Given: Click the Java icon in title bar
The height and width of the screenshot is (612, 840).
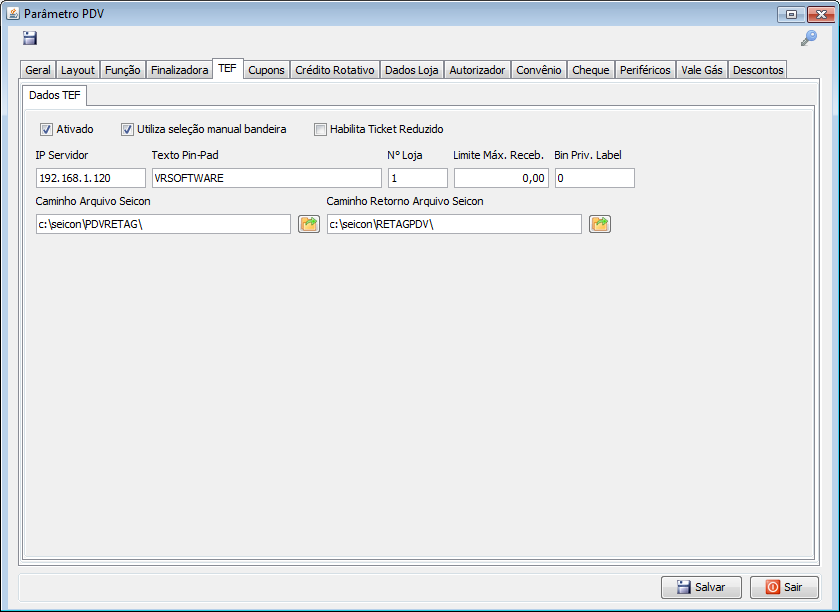Looking at the screenshot, I should tap(13, 13).
